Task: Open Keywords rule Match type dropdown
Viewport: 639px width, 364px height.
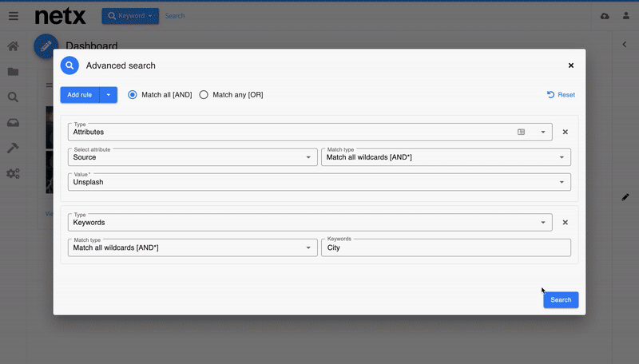Action: (192, 247)
